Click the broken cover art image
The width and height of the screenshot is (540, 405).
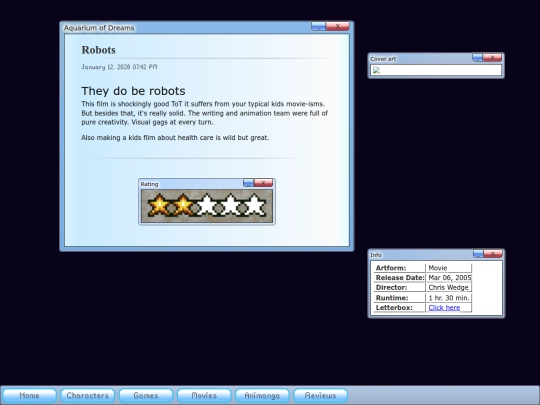tap(376, 70)
